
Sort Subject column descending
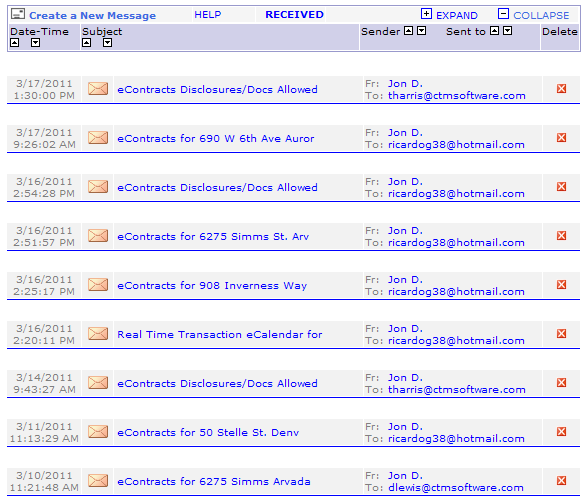pos(107,43)
